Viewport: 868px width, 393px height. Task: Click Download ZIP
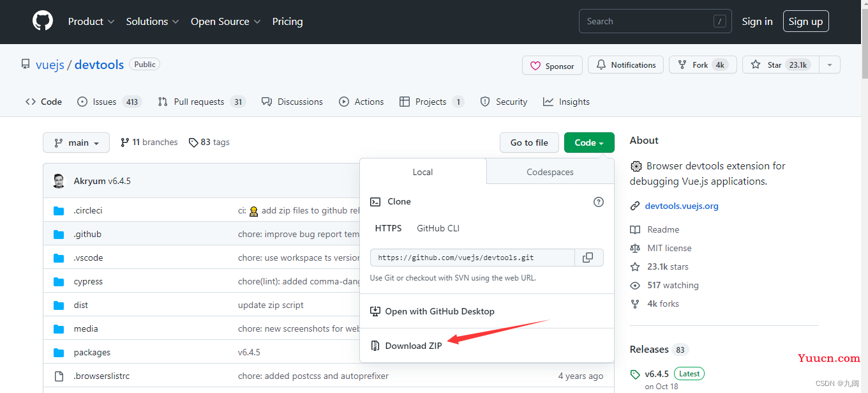pos(414,346)
